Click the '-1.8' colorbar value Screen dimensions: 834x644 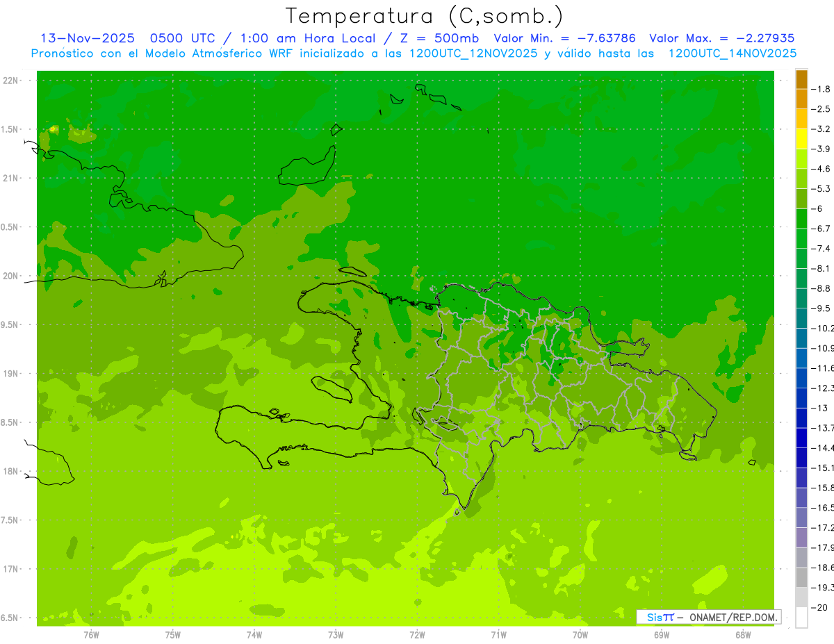pos(821,89)
